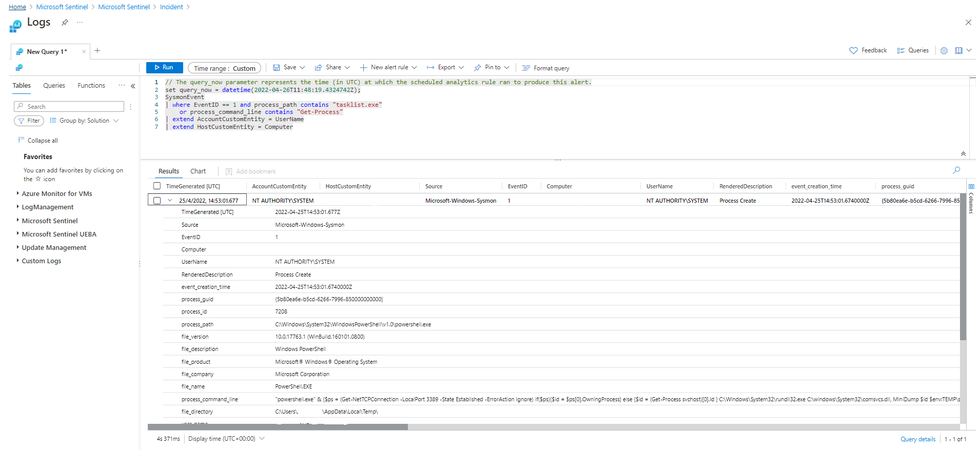Check the checkbox for the 25/4/2022 result row
Viewport: 980px width, 450px height.
[x=157, y=201]
